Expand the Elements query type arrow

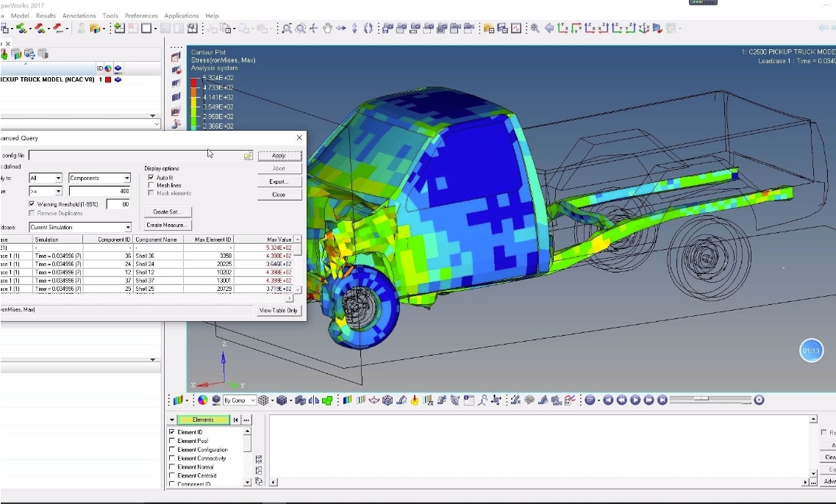click(171, 420)
